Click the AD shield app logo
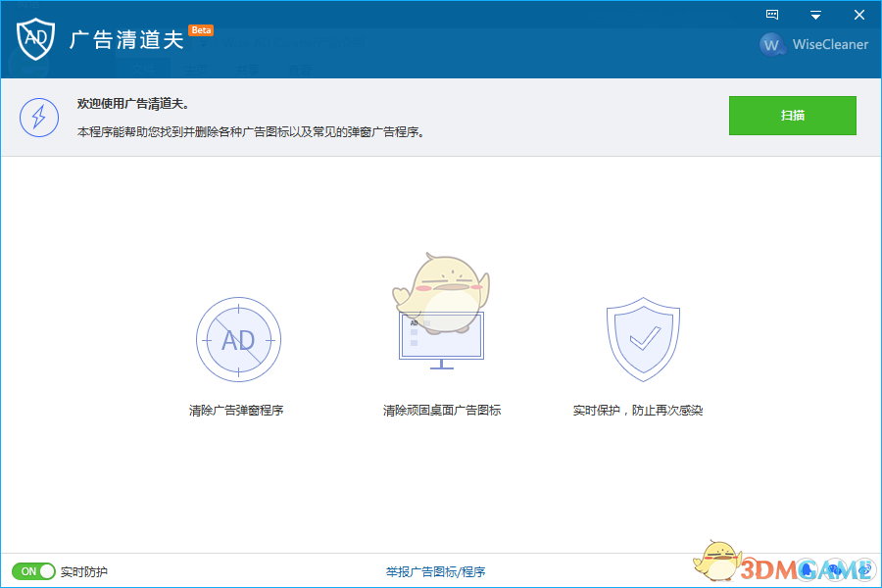 pos(36,39)
